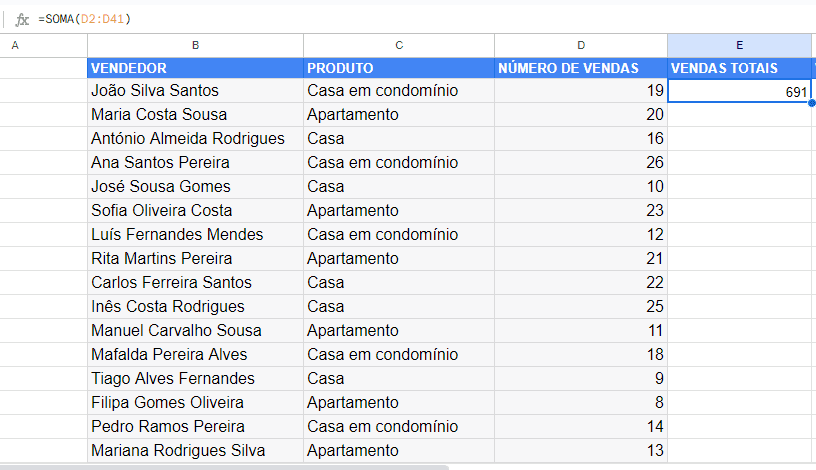Click the VENDAS TOTAIS header cell
This screenshot has height=470, width=816.
pyautogui.click(x=739, y=68)
